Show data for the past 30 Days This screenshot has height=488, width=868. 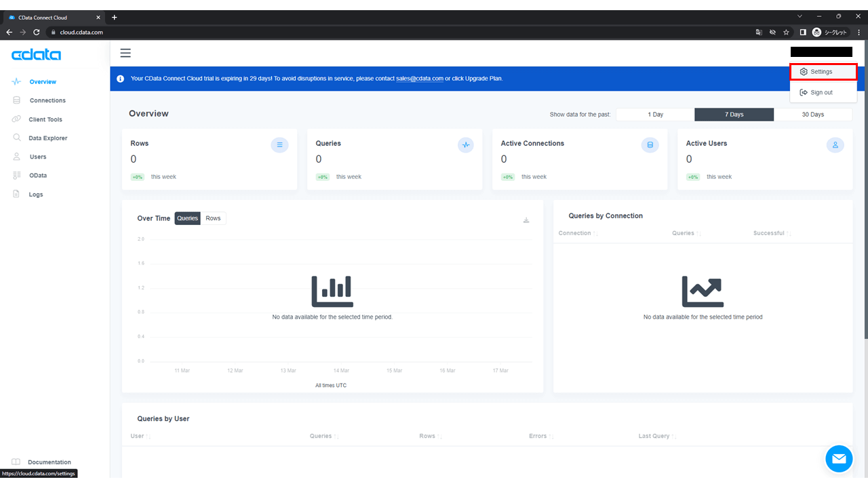pos(813,114)
